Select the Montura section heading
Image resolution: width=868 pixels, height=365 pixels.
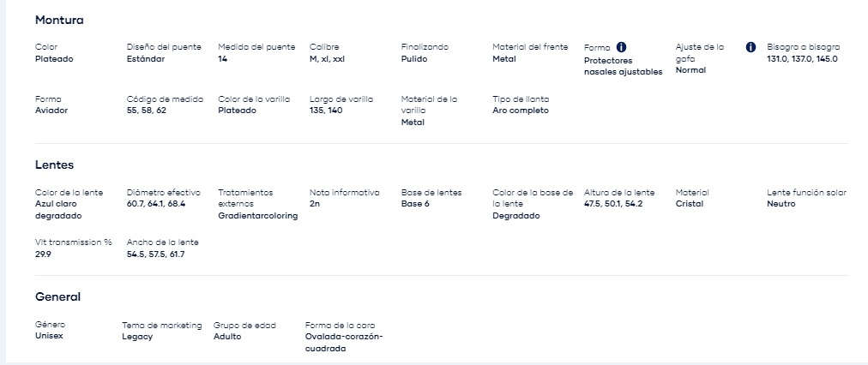click(x=59, y=20)
